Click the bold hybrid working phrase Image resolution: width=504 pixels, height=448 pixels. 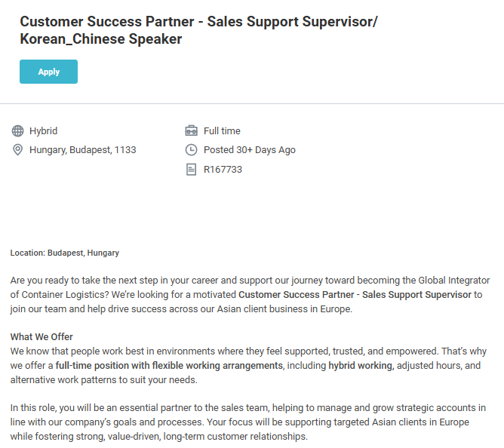360,366
